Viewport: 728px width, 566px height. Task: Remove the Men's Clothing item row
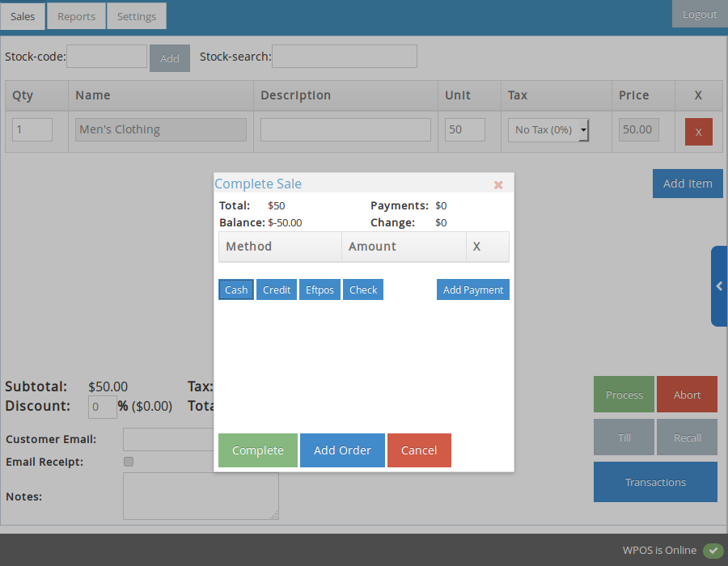(698, 132)
